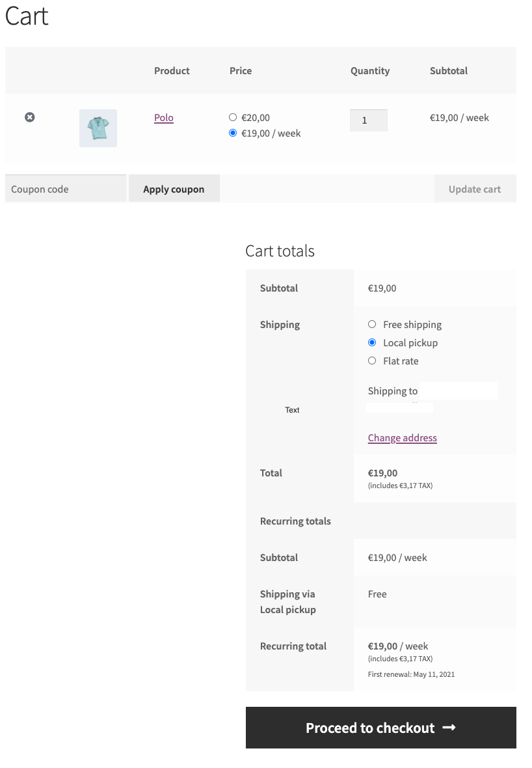Click the Recurring totals row label
Image resolution: width=532 pixels, height=768 pixels.
(295, 521)
